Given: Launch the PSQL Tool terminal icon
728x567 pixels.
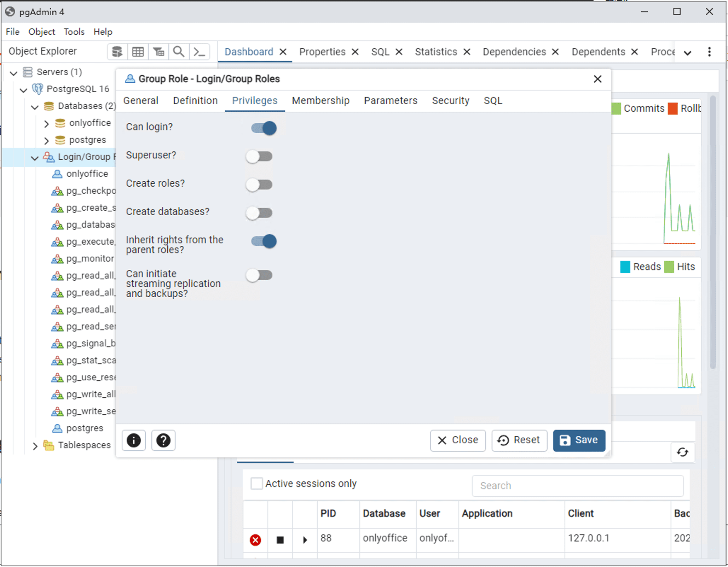Looking at the screenshot, I should (199, 52).
